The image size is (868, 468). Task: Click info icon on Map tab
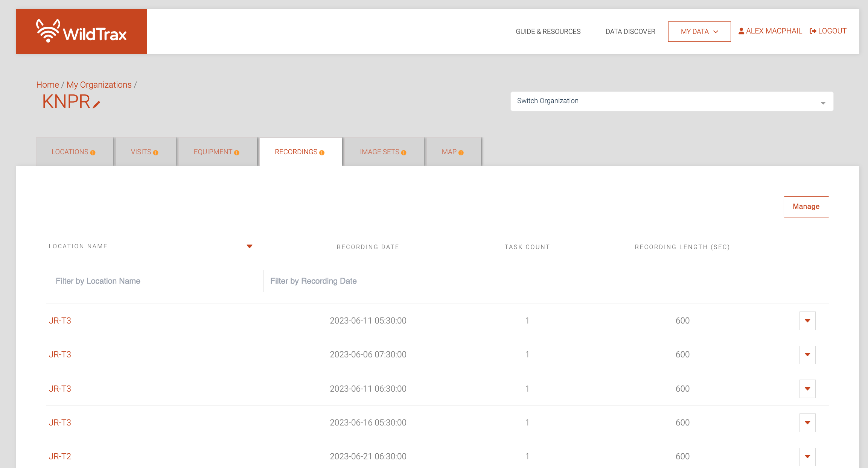point(461,153)
